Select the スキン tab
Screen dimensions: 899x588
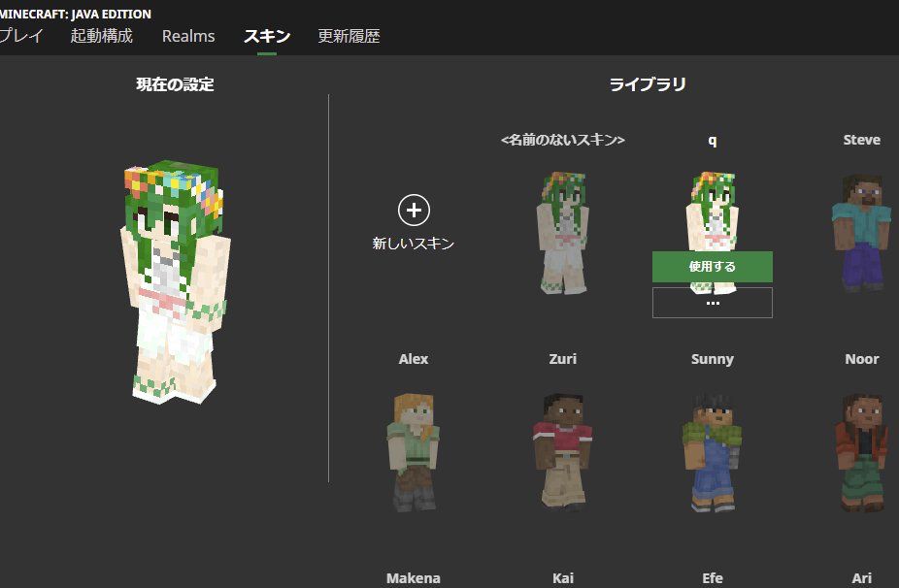[267, 36]
